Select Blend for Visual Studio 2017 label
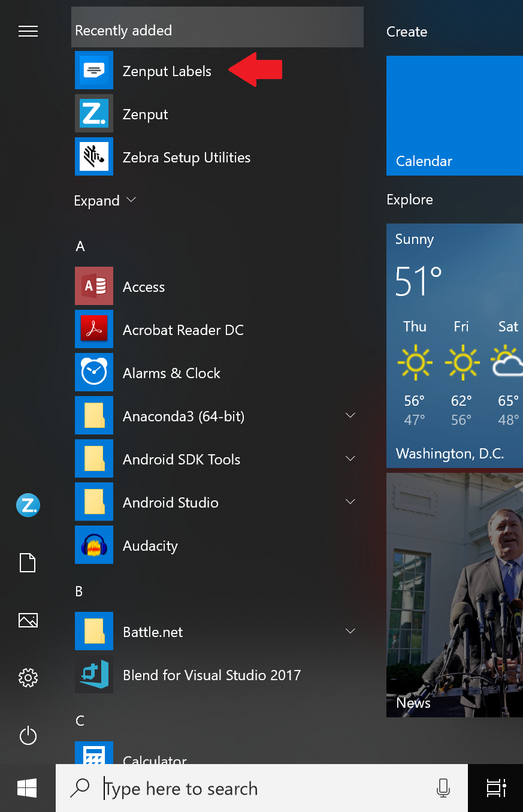The height and width of the screenshot is (812, 523). [212, 675]
